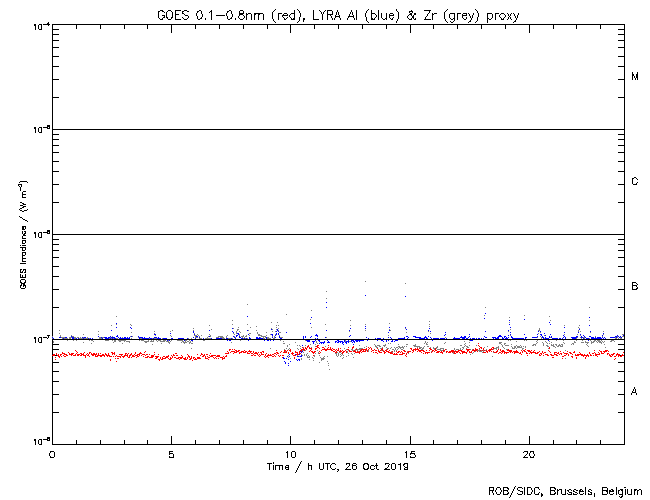Viewport: 650px width, 500px height.
Task: Click the x-axis tick label 10
Action: coord(290,454)
